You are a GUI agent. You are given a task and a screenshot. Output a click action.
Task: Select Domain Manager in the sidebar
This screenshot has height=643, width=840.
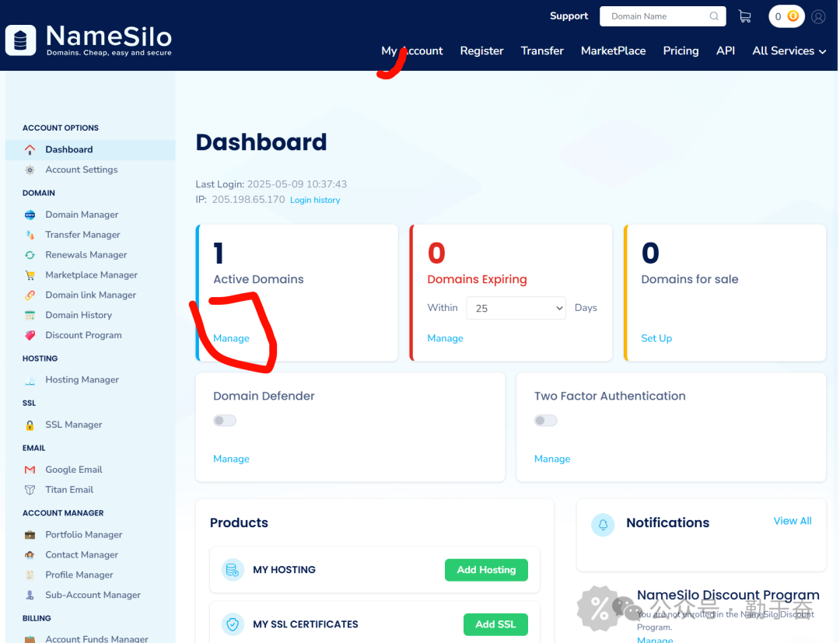click(82, 215)
